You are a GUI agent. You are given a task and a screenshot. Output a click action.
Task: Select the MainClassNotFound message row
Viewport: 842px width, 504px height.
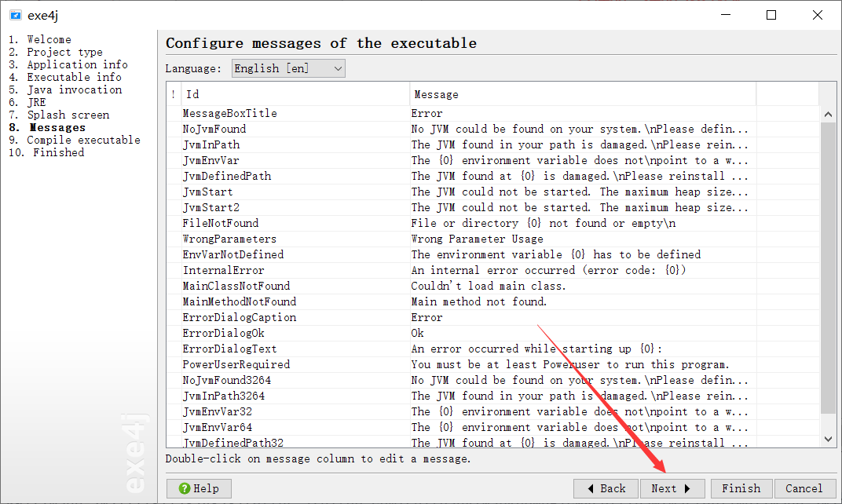pos(236,286)
